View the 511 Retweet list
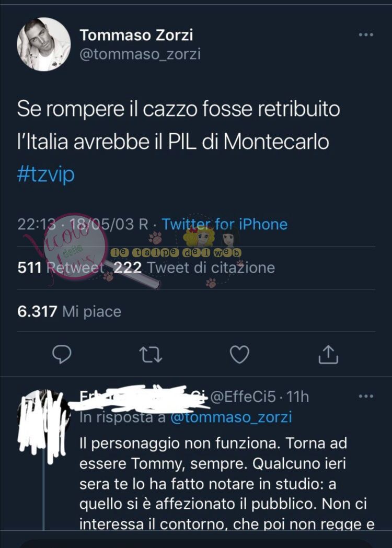392x548 pixels. click(61, 267)
